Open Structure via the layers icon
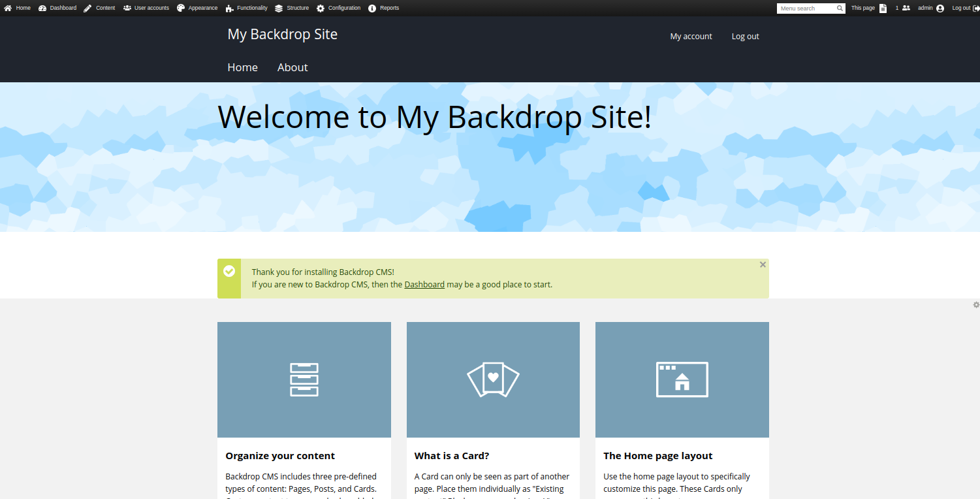Image resolution: width=980 pixels, height=499 pixels. tap(279, 8)
